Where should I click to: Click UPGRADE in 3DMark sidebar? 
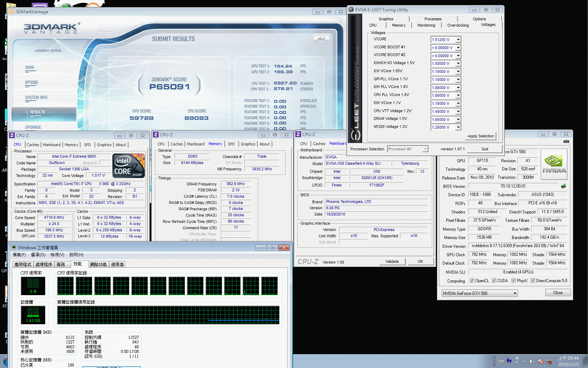33,127
